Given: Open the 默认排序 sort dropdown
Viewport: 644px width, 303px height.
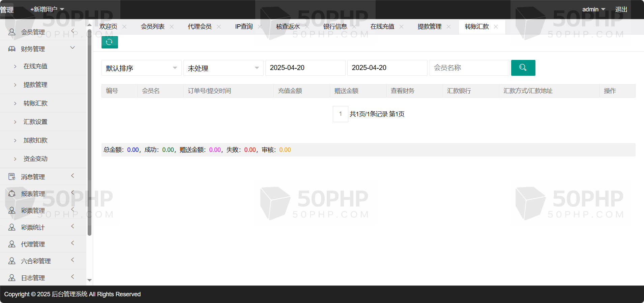Looking at the screenshot, I should point(141,68).
